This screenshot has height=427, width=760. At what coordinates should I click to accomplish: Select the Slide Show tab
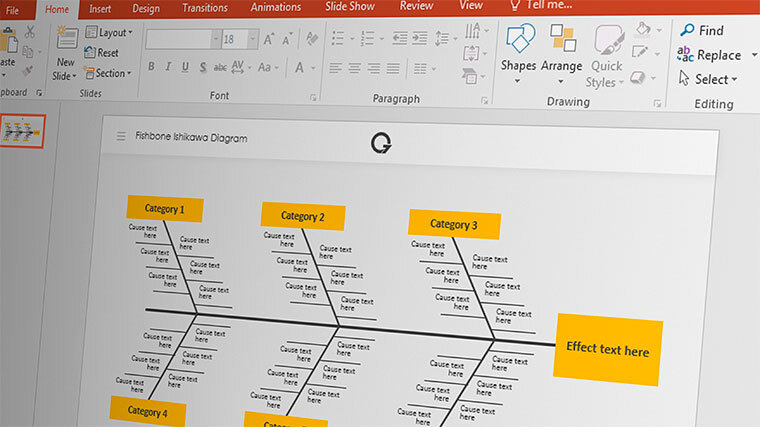click(349, 7)
